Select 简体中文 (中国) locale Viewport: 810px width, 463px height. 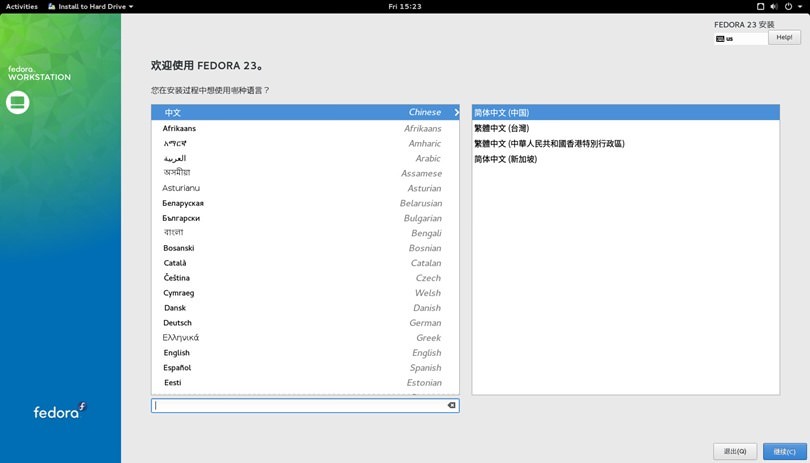626,113
